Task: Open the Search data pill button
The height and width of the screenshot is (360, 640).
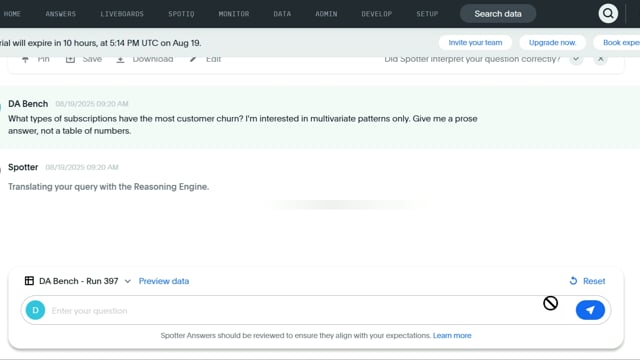Action: (498, 14)
